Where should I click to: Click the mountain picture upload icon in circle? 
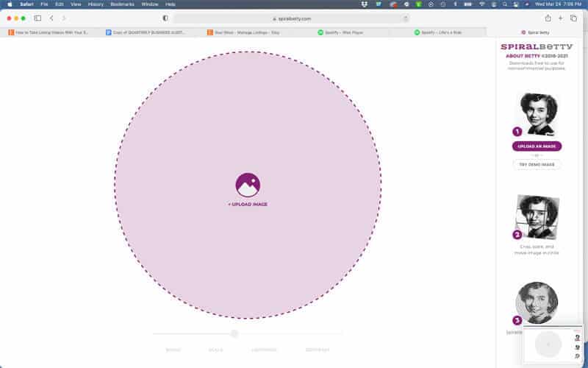click(248, 185)
